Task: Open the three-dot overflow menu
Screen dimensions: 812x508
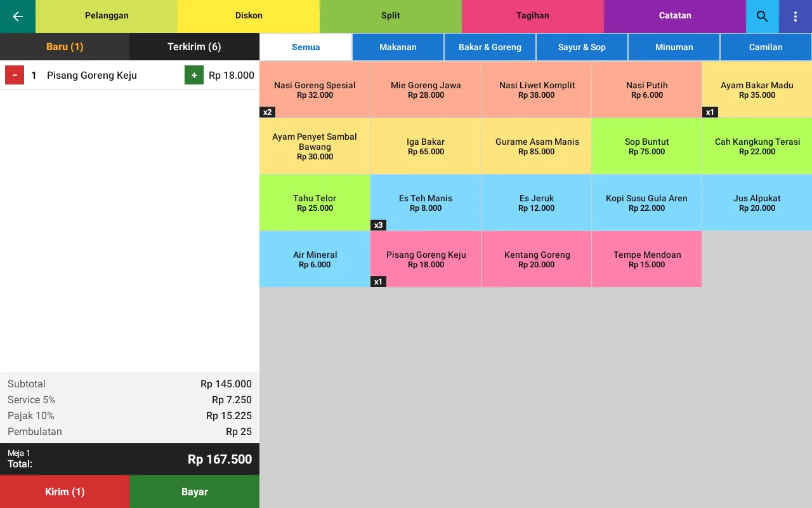Action: (796, 17)
